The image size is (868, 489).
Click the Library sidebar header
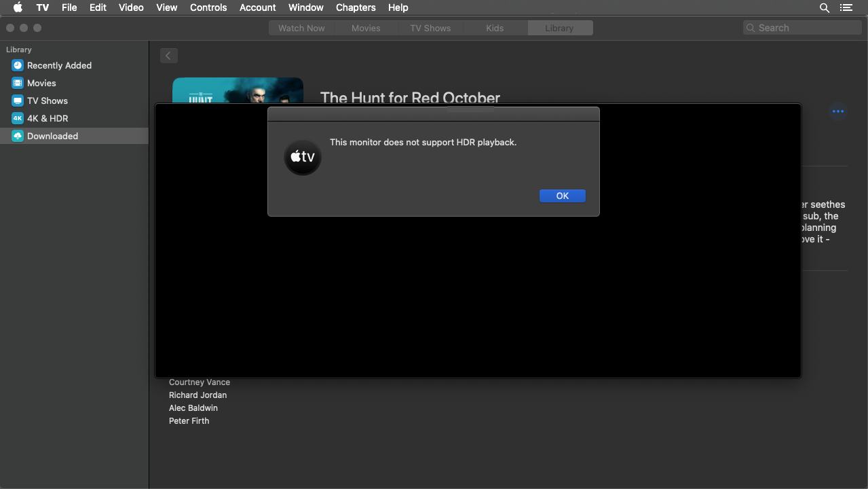tap(19, 50)
